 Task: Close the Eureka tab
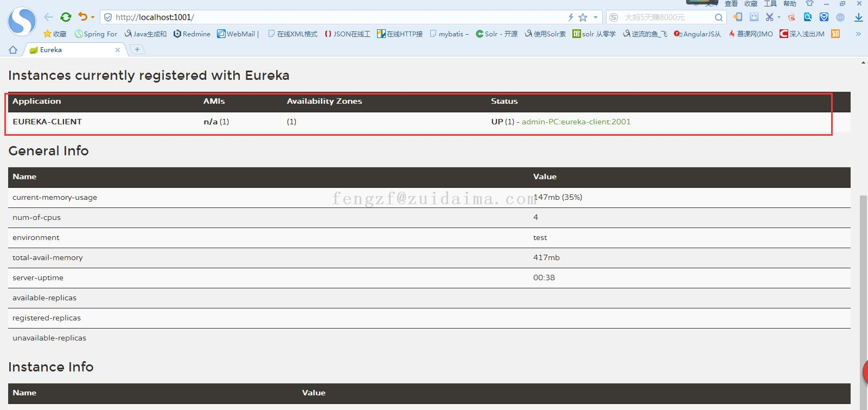pyautogui.click(x=118, y=50)
